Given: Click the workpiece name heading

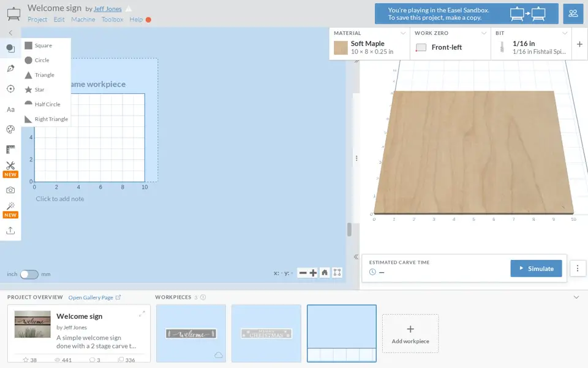Looking at the screenshot, I should [98, 84].
